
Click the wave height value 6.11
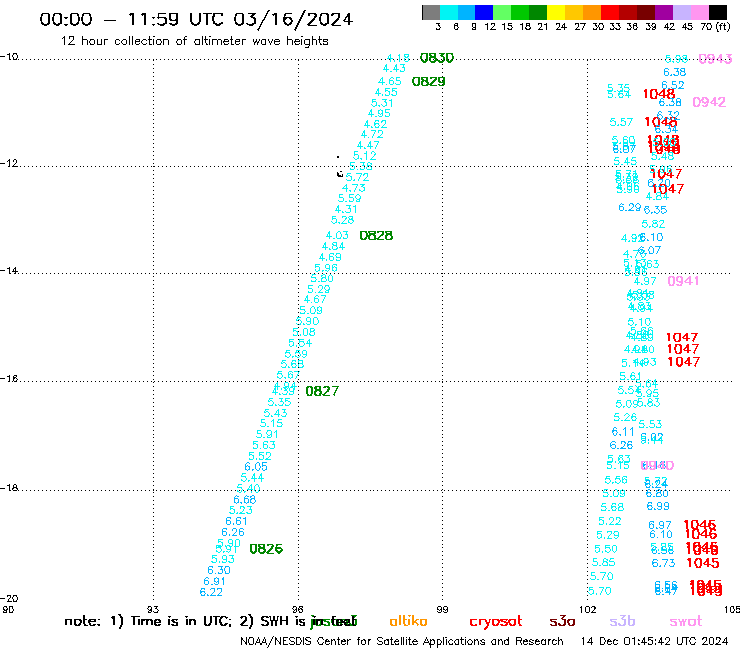623,432
